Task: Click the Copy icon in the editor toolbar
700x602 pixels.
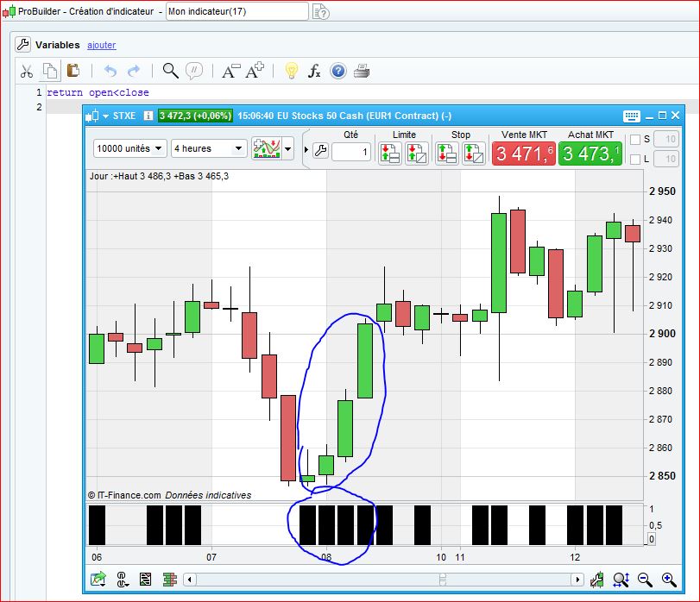Action: (x=49, y=72)
